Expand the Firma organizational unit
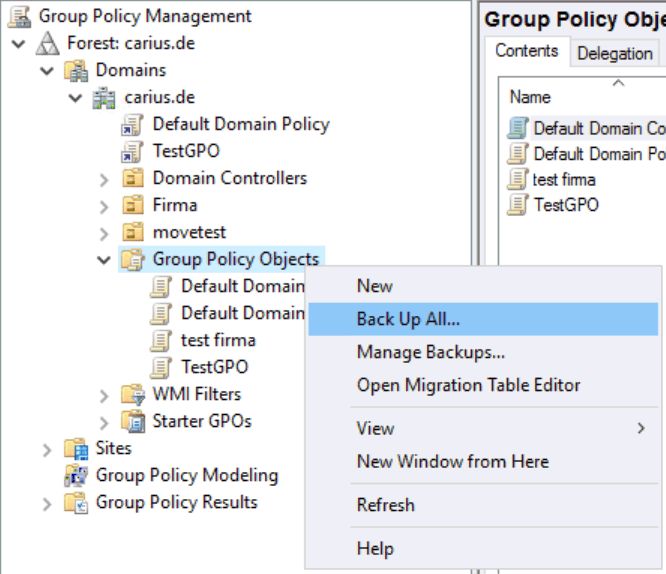666x574 pixels. 104,207
